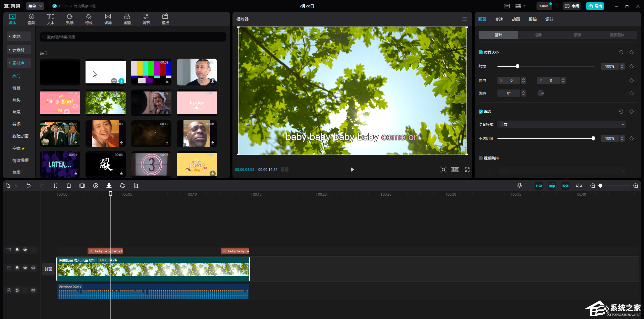Click the undo arrow in timeline toolbar
Viewport: 644px width, 319px height.
tap(29, 186)
